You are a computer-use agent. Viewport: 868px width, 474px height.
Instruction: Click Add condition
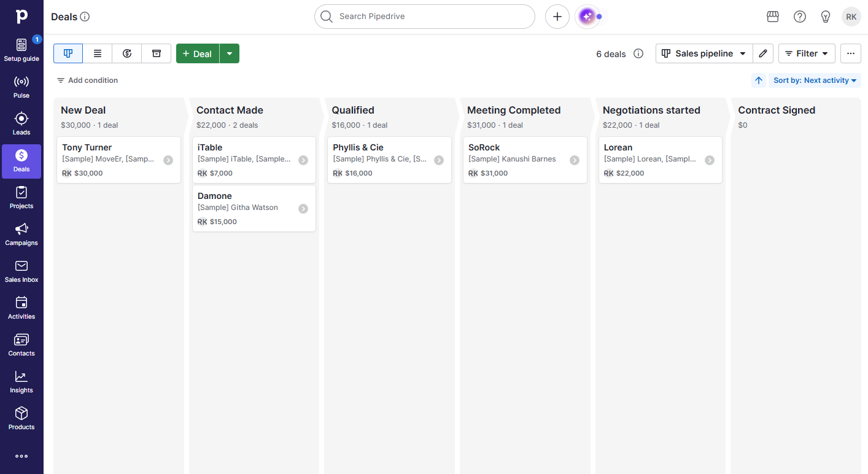pos(87,80)
